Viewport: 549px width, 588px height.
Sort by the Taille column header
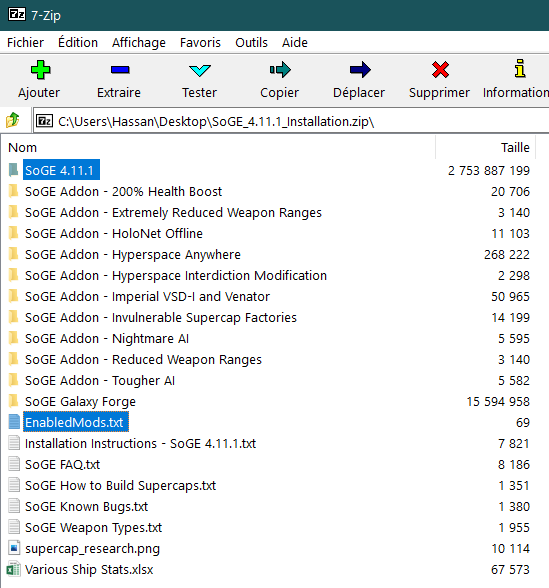[x=486, y=147]
